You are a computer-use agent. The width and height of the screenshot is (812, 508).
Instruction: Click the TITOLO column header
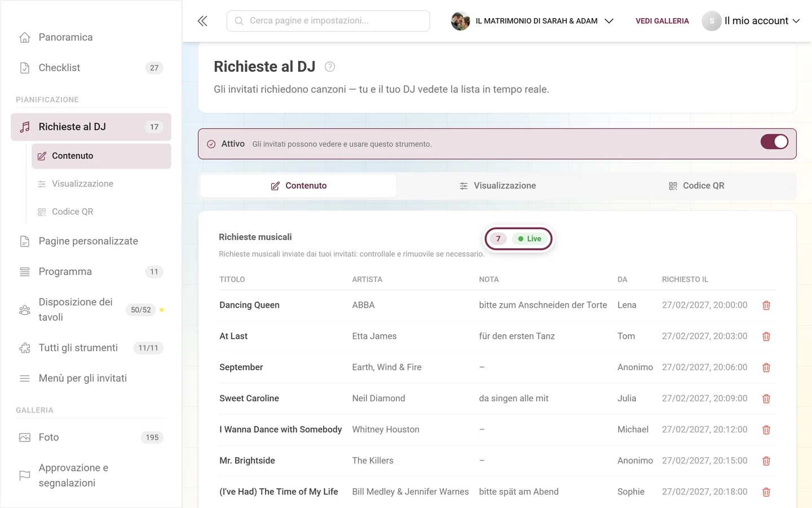pyautogui.click(x=232, y=279)
